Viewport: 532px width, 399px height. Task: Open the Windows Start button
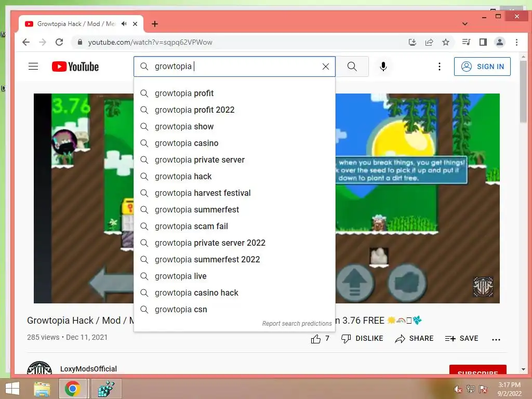(x=12, y=389)
